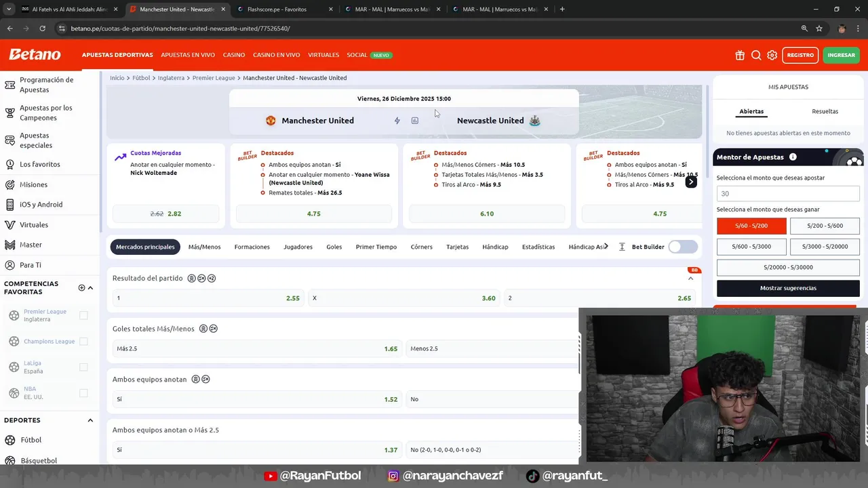Click the info icon beside Mentor de Apuestas
This screenshot has width=868, height=488.
[793, 157]
